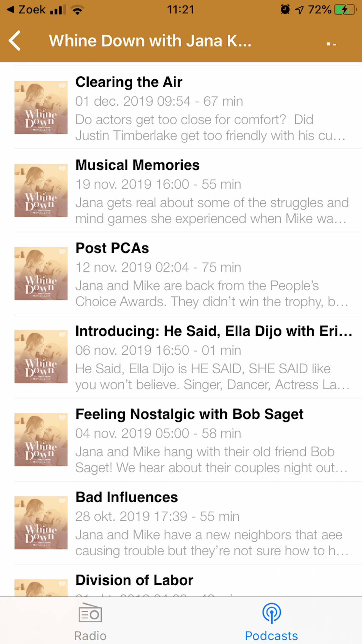Tap Bad Influences cover artwork

point(41,523)
